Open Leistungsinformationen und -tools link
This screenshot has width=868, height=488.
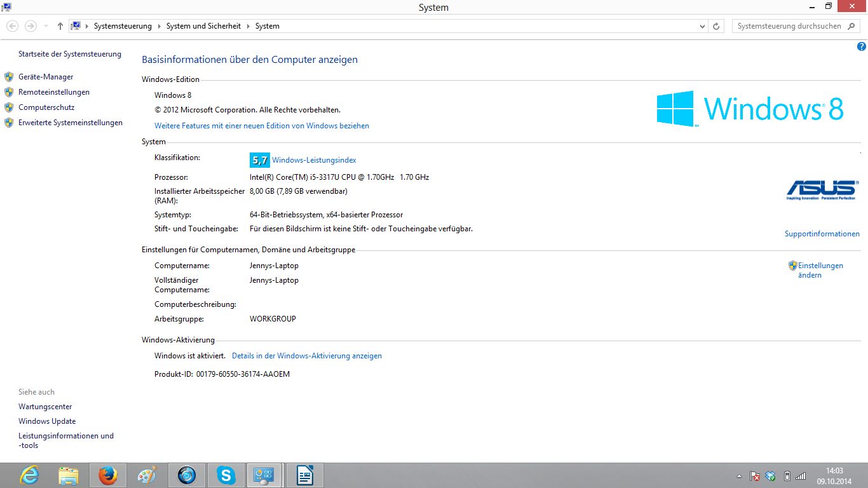tap(66, 440)
